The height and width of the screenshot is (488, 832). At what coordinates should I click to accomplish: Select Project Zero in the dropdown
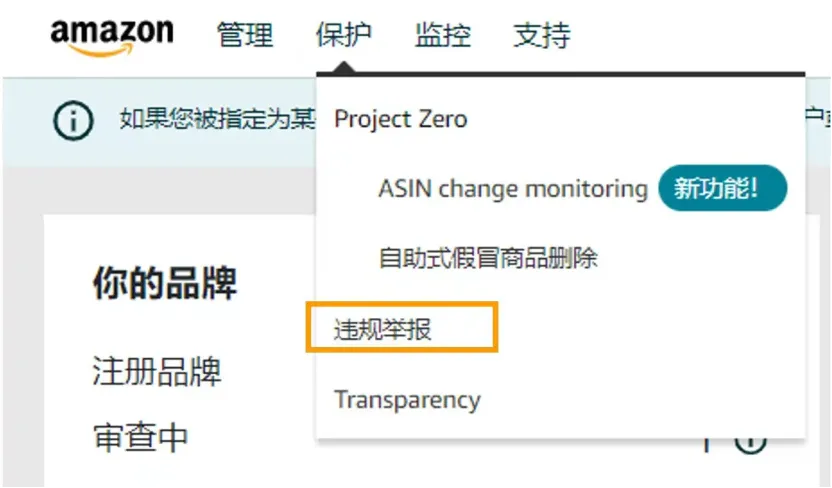click(x=400, y=119)
